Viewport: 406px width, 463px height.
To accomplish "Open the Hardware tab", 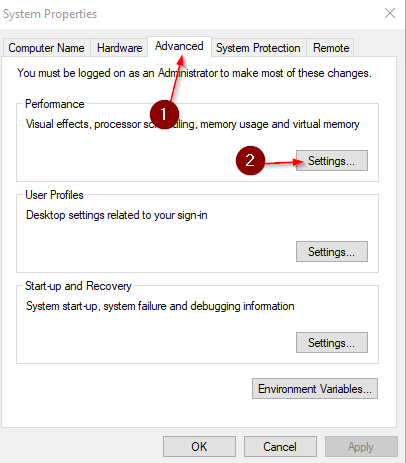I will 119,48.
